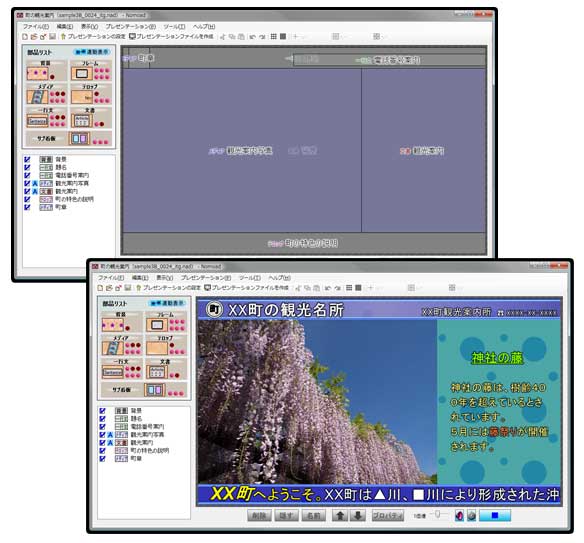Click the round globe icon below preview
Screen dimensions: 584x543
(x=472, y=515)
